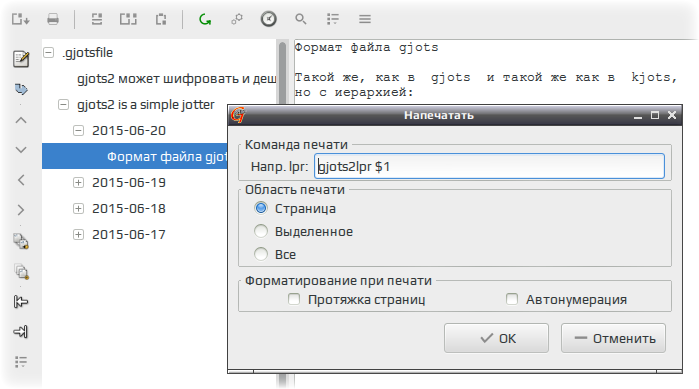699x389 pixels.
Task: Click the right chevron in the sidebar
Action: (x=21, y=210)
